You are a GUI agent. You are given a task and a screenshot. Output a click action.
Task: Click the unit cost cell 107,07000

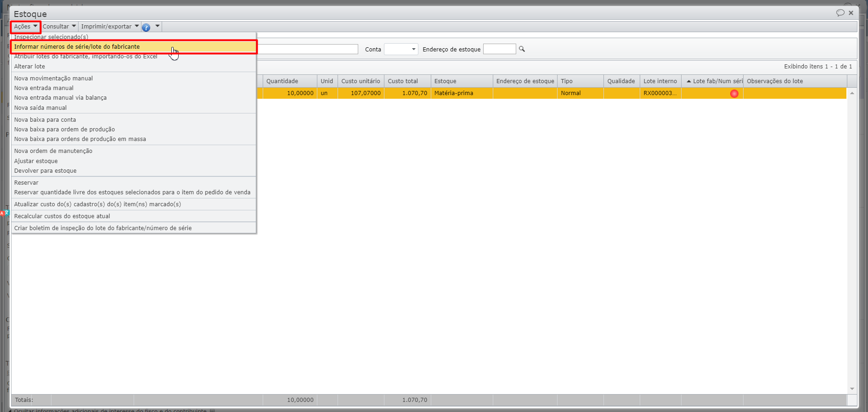pos(361,93)
